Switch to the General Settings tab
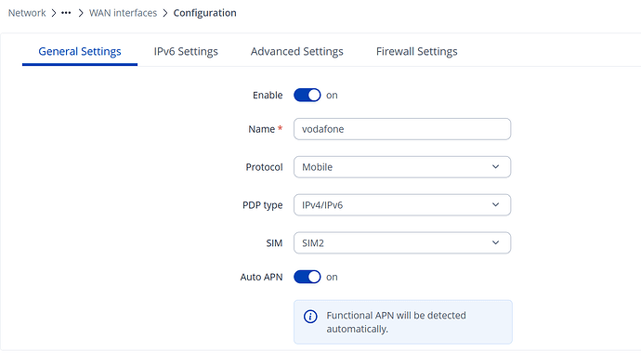641x364 pixels. [80, 51]
